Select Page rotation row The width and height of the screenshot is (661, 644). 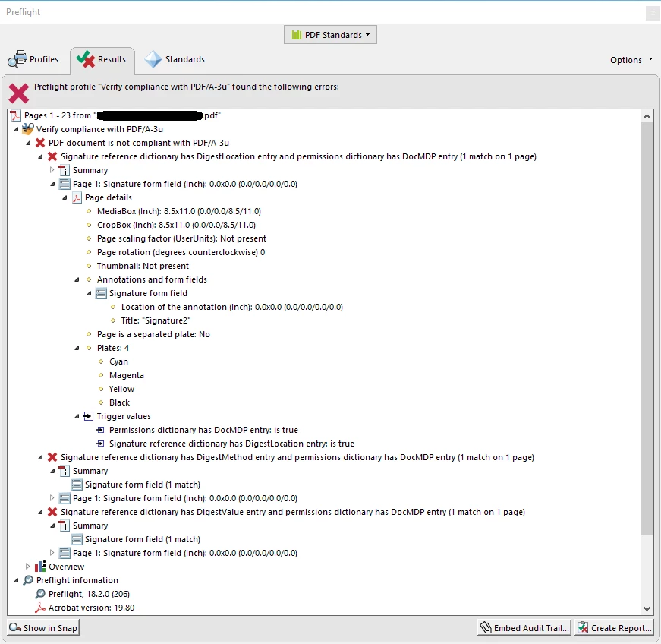pyautogui.click(x=181, y=252)
